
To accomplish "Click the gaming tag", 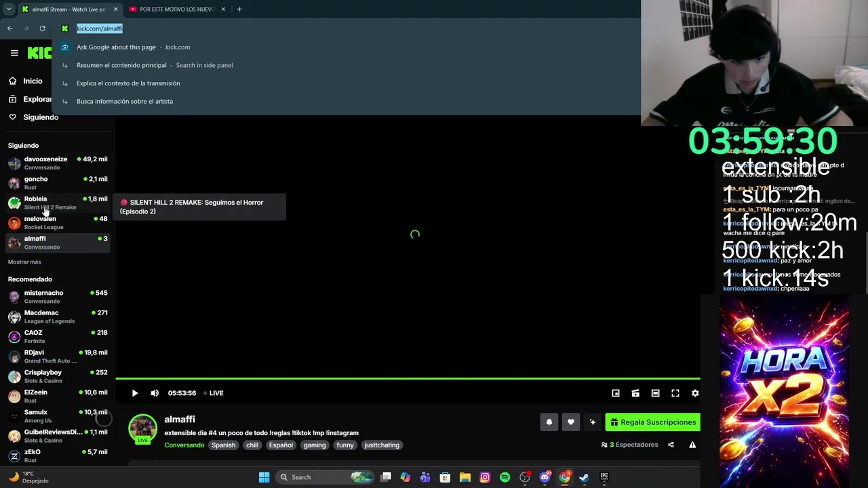I will (315, 445).
